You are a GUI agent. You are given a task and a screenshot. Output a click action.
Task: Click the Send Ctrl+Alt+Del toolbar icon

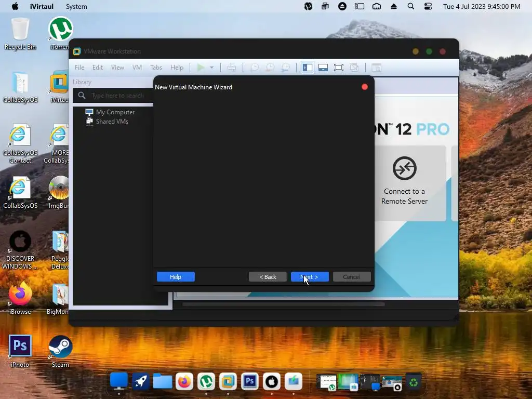pos(232,68)
